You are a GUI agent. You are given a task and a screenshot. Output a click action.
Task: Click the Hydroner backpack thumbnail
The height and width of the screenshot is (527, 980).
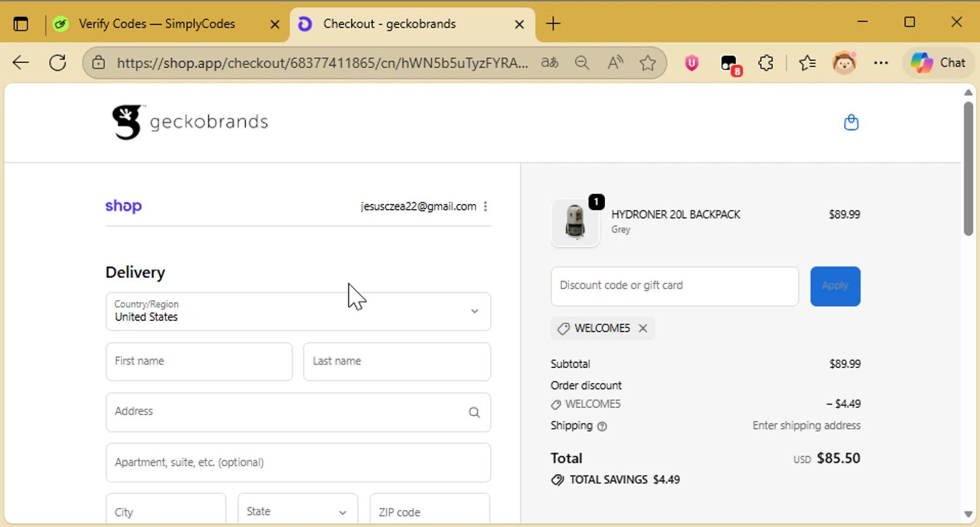(x=575, y=222)
